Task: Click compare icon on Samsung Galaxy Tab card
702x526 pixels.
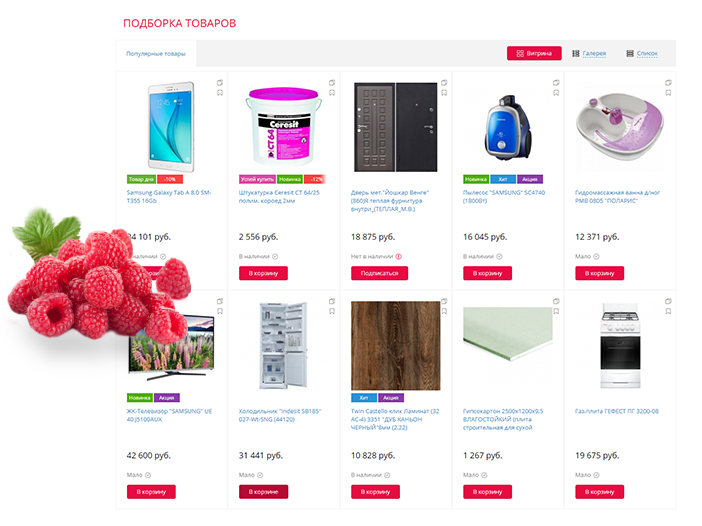Action: [220, 83]
